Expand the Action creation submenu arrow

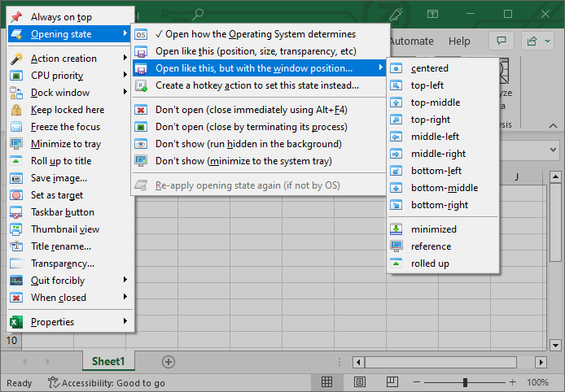(x=125, y=58)
